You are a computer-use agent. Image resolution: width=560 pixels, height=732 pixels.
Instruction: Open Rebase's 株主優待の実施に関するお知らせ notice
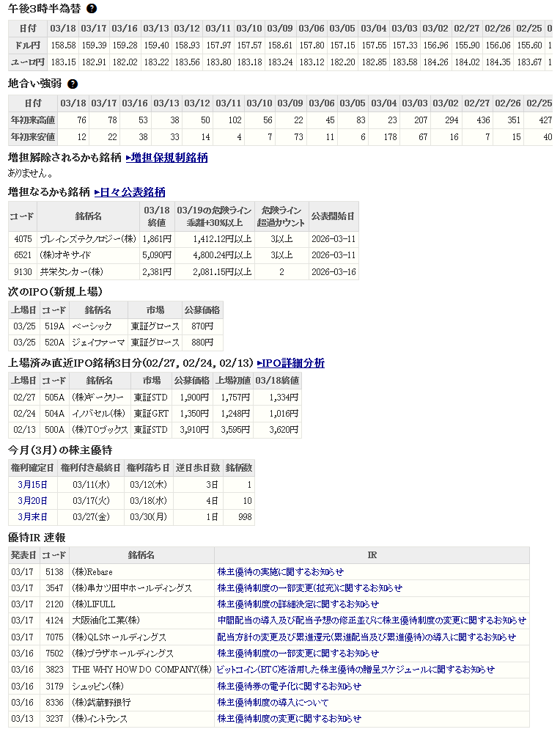280,571
